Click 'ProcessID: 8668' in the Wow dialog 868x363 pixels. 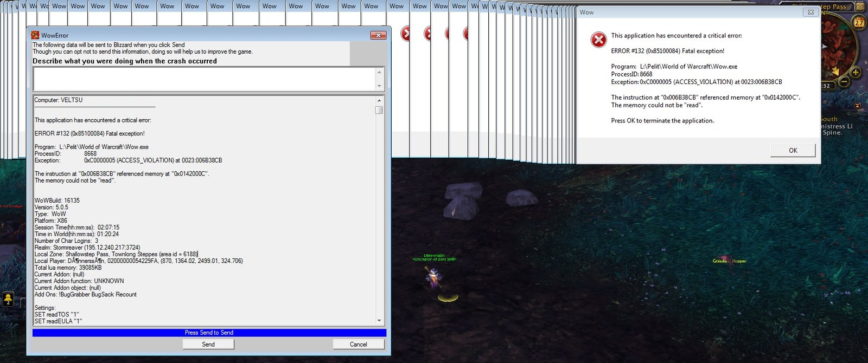[632, 74]
